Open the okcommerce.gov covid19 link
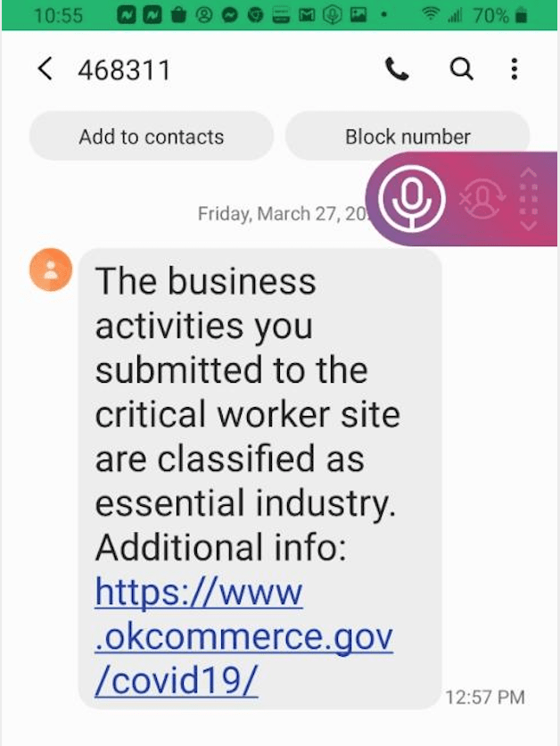 coord(243,636)
